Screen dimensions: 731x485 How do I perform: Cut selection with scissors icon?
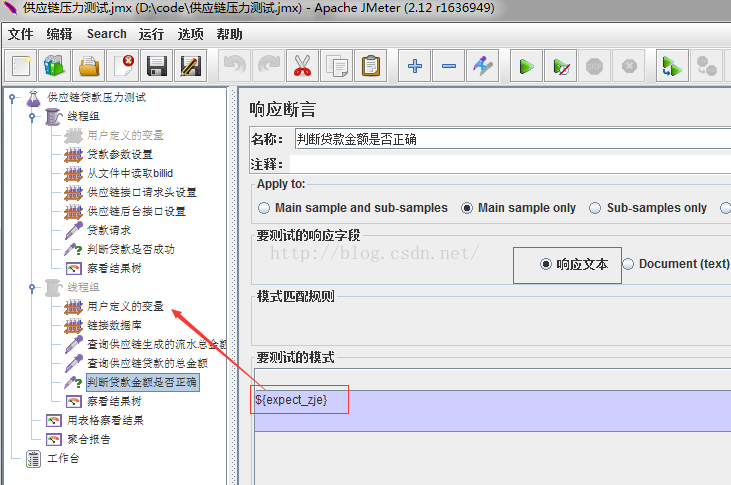click(x=303, y=66)
